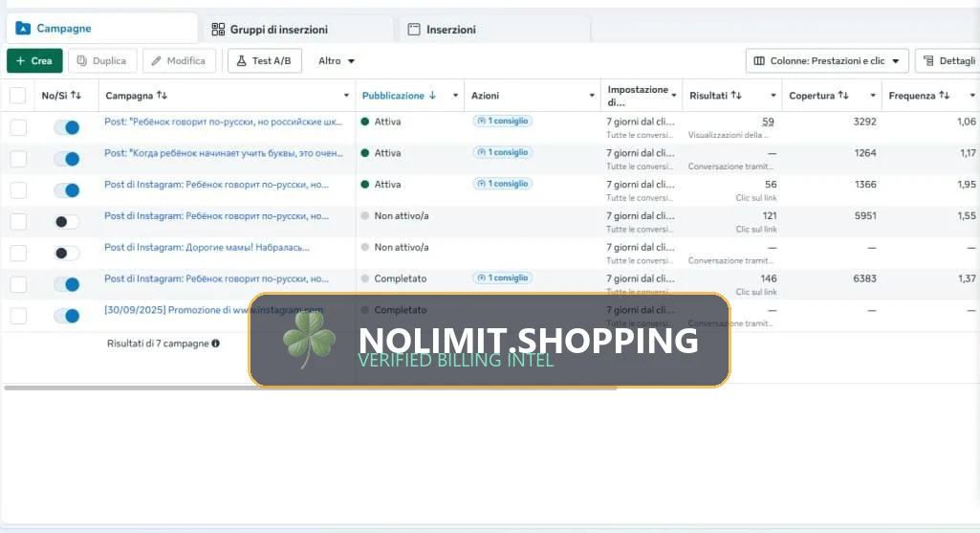This screenshot has width=980, height=533.
Task: Click the flask icon on Test A/B
Action: 241,60
